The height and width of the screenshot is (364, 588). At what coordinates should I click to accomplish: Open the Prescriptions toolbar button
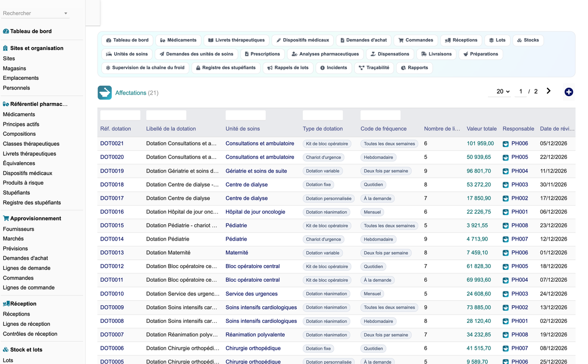[x=262, y=54]
